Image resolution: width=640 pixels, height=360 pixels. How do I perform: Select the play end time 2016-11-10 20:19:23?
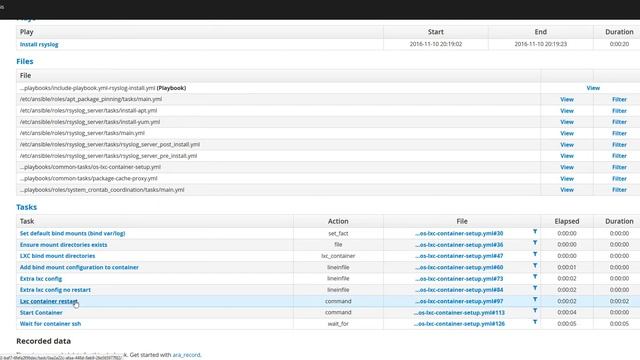540,44
